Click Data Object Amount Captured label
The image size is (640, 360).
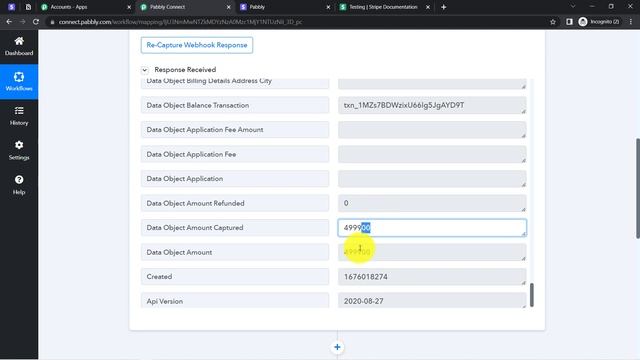click(x=195, y=228)
